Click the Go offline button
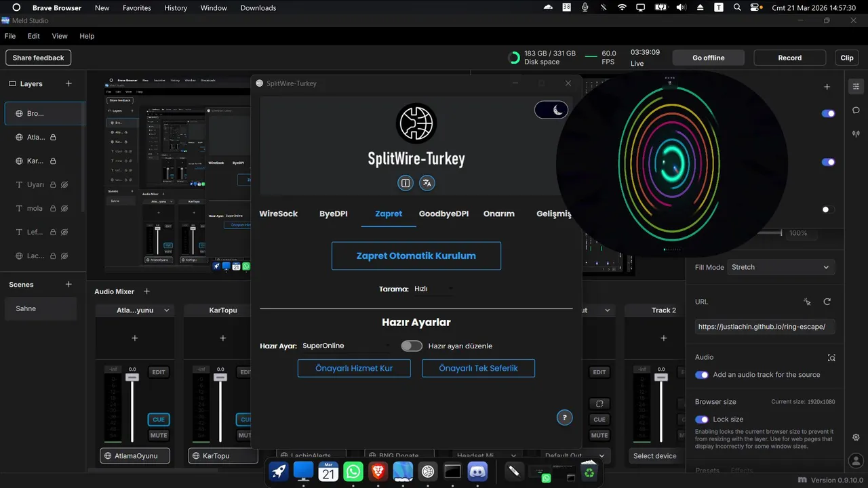Viewport: 868px width, 488px height. [x=709, y=58]
